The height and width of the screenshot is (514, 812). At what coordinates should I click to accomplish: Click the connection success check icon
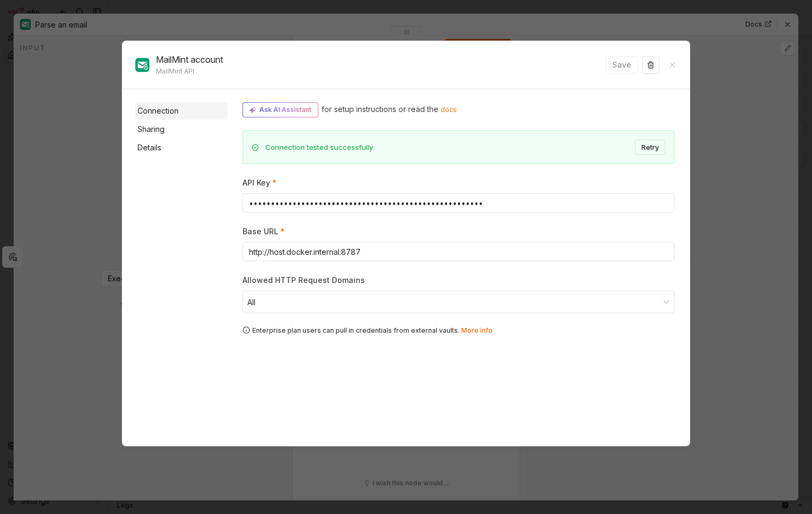coord(256,148)
